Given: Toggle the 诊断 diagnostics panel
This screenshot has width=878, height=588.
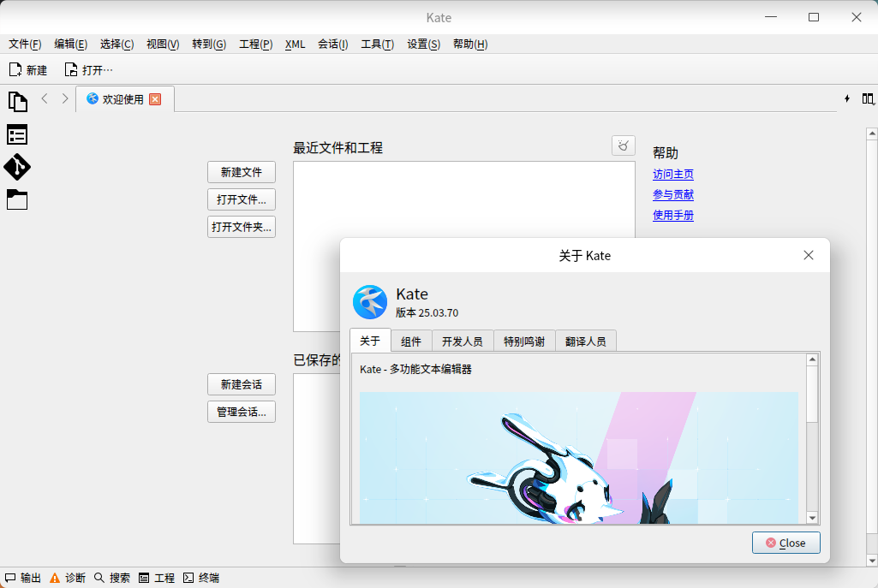Looking at the screenshot, I should click(68, 578).
